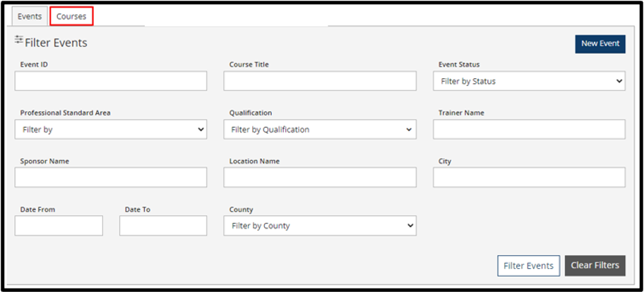Click the filter sliders icon beside Filter Events

[19, 39]
